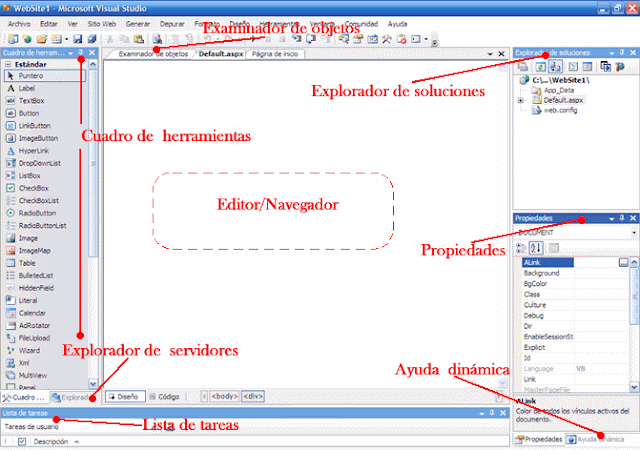This screenshot has width=640, height=450.
Task: Click the <div> tag navigator button
Action: tap(253, 396)
